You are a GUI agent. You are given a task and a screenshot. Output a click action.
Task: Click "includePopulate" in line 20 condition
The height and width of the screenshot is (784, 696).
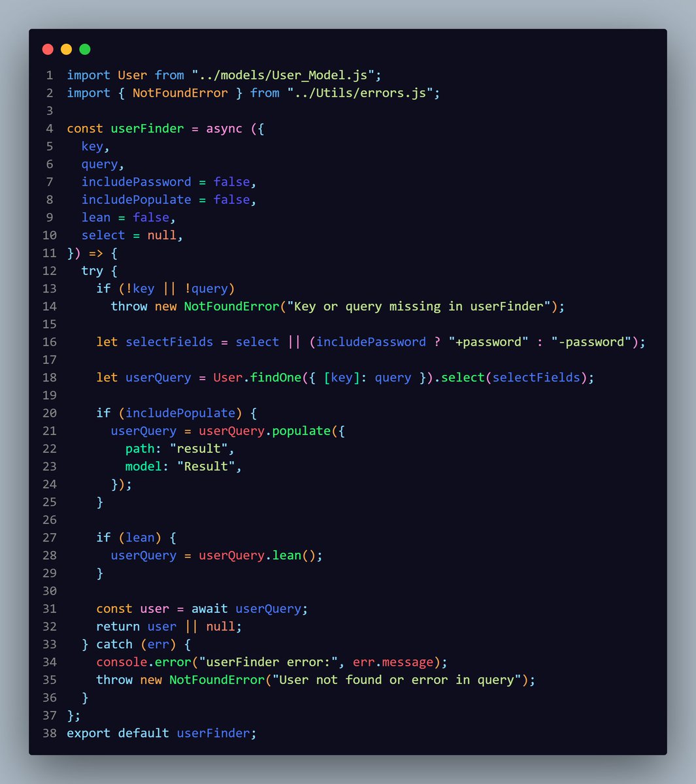[180, 413]
